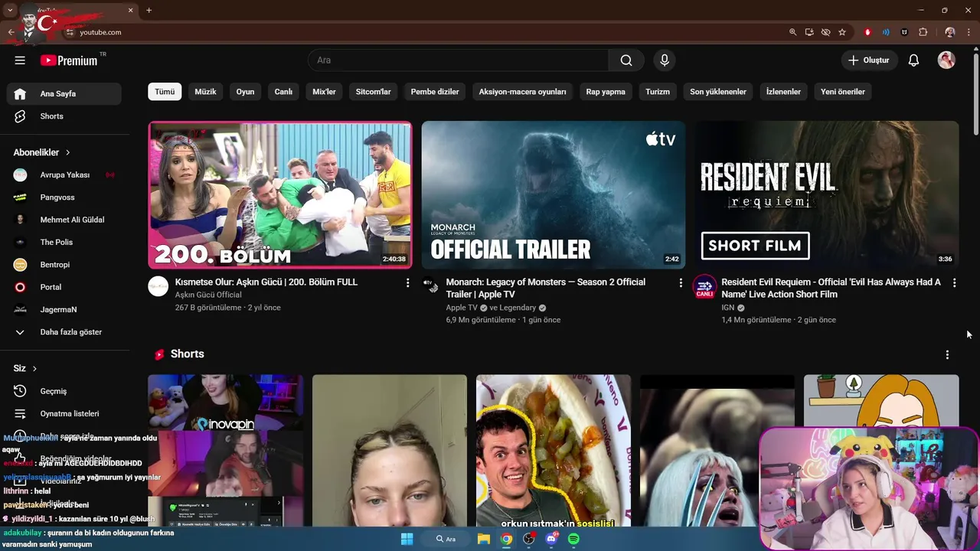
Task: Open the blue-haired character Short
Action: pos(717,451)
